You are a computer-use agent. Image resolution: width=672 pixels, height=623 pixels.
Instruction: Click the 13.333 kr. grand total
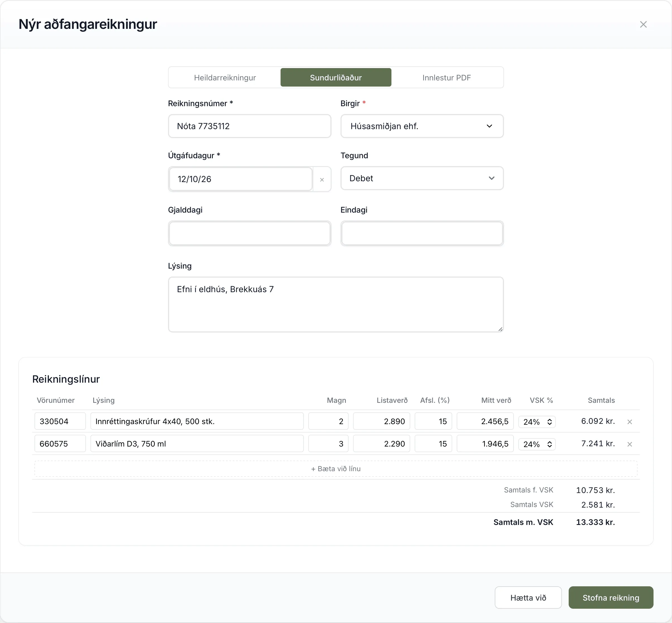pyautogui.click(x=595, y=522)
